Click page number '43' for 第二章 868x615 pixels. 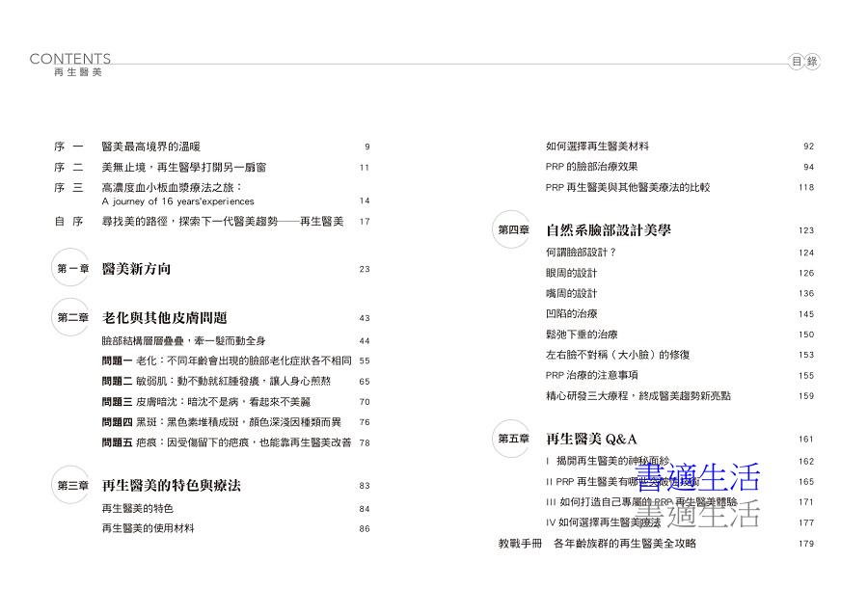[365, 318]
